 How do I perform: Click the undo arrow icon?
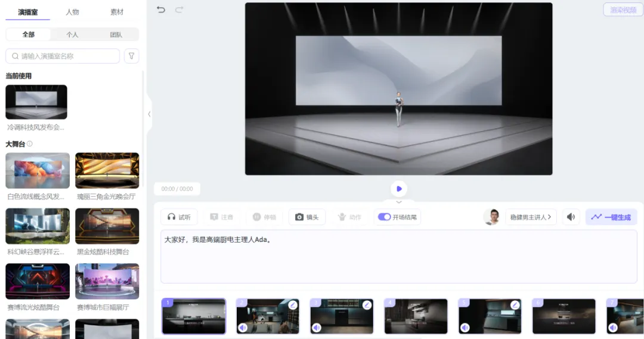pos(160,10)
